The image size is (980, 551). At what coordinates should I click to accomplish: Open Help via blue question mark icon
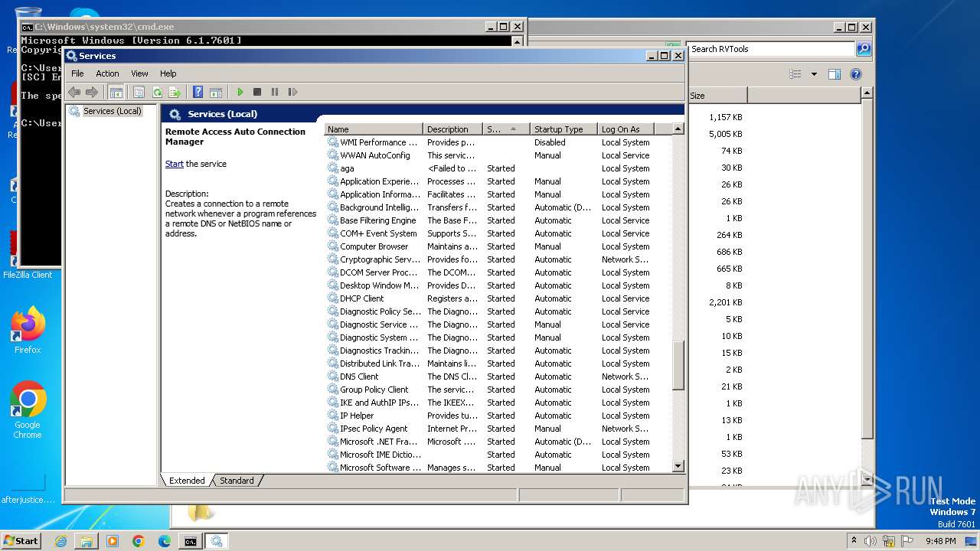198,92
